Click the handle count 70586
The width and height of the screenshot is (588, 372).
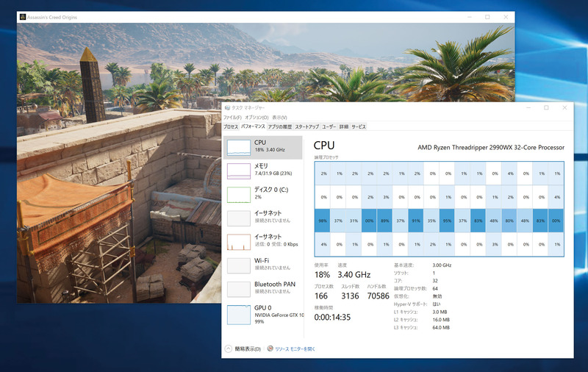pos(378,296)
